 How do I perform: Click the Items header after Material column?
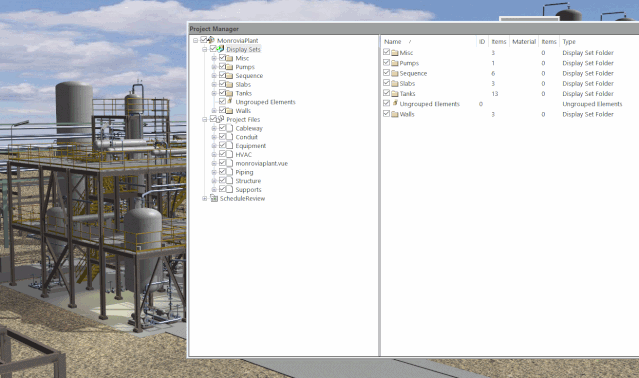click(x=549, y=42)
